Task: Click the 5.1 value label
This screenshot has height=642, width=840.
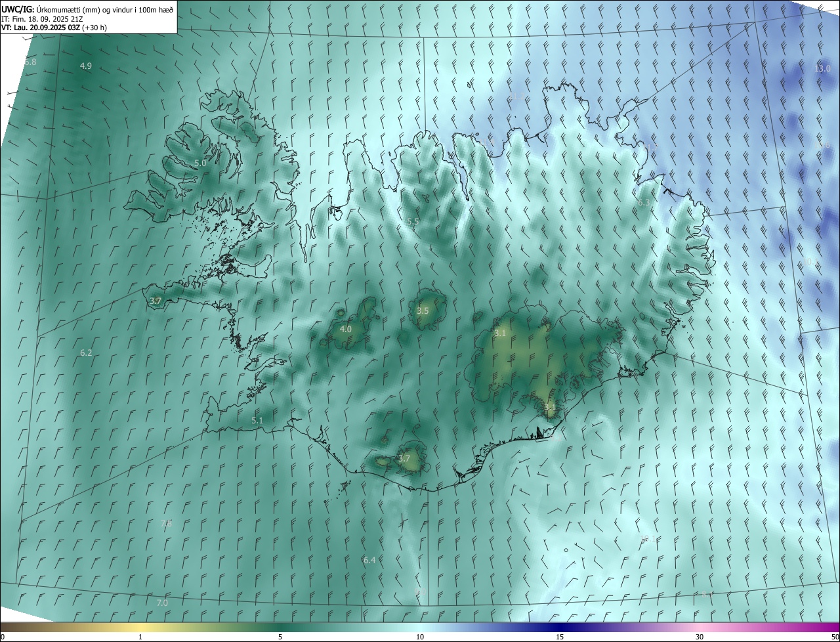Action: (x=257, y=420)
